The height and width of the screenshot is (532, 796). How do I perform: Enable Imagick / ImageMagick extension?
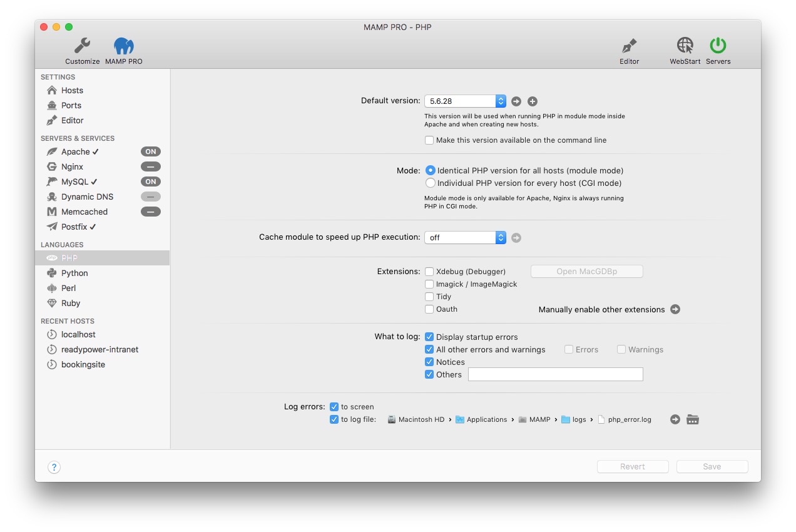(429, 284)
